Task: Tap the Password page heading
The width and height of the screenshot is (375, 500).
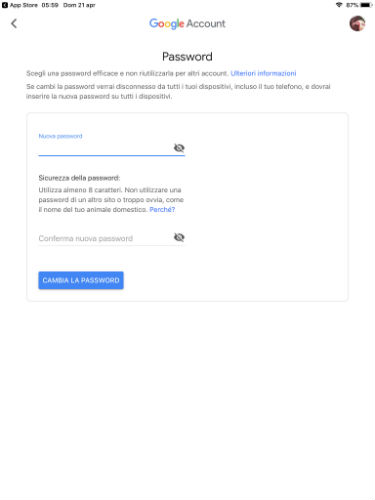Action: pyautogui.click(x=187, y=57)
